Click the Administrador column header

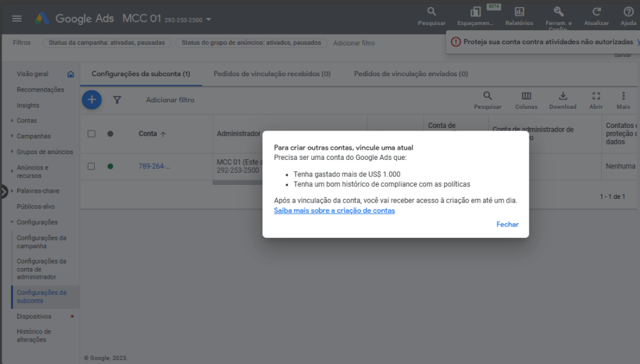click(238, 134)
